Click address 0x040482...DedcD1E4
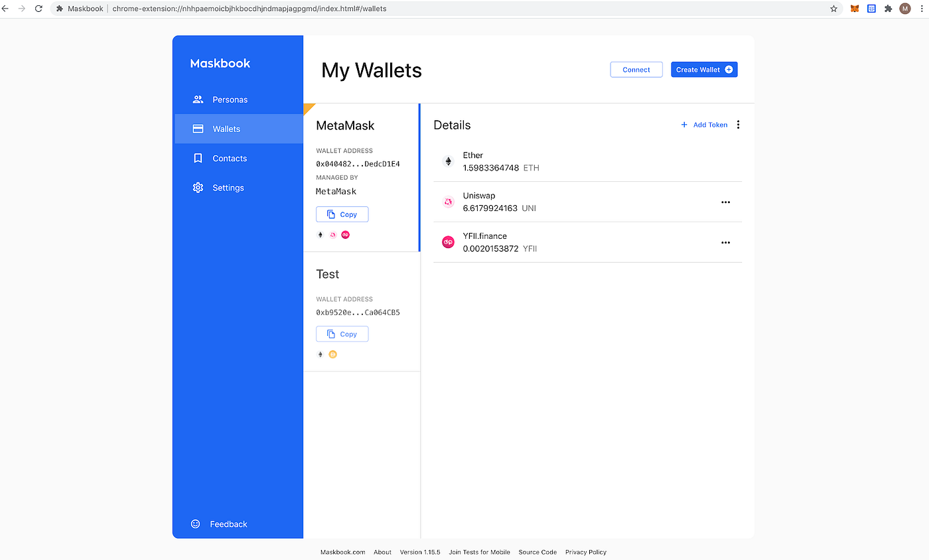The height and width of the screenshot is (560, 929). tap(358, 164)
